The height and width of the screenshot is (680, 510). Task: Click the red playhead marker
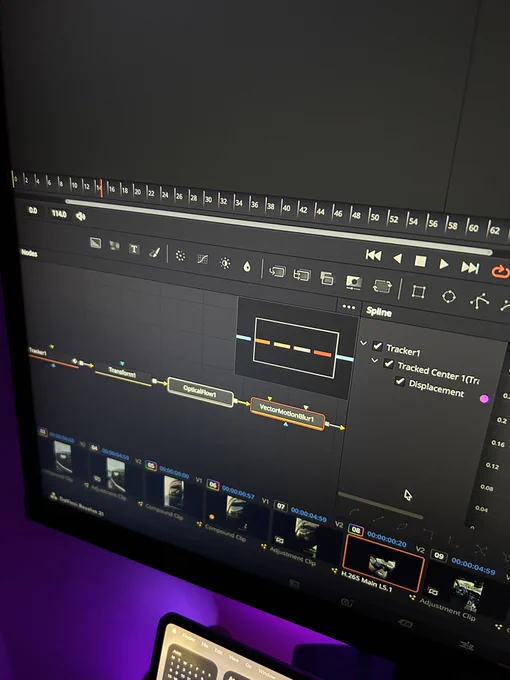[x=101, y=189]
